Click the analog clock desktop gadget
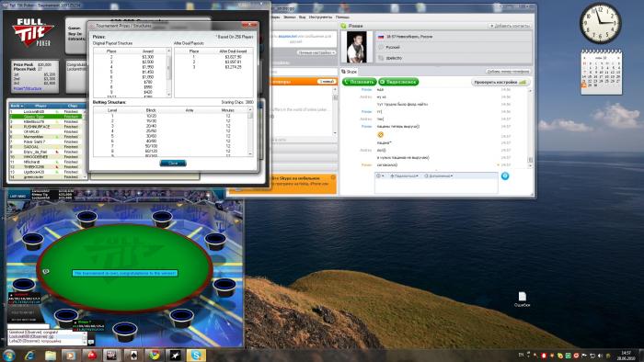Screen dimensions: 644x362 (x=601, y=23)
